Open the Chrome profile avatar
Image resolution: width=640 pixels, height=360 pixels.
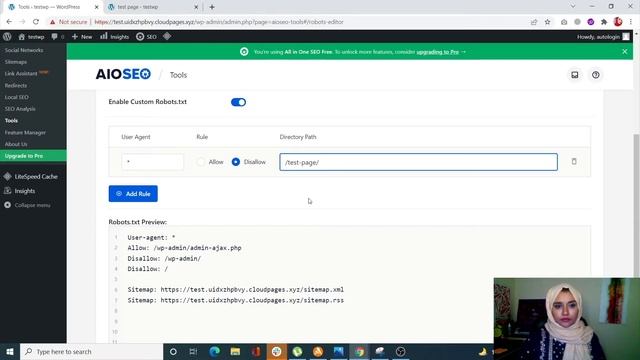tap(618, 22)
